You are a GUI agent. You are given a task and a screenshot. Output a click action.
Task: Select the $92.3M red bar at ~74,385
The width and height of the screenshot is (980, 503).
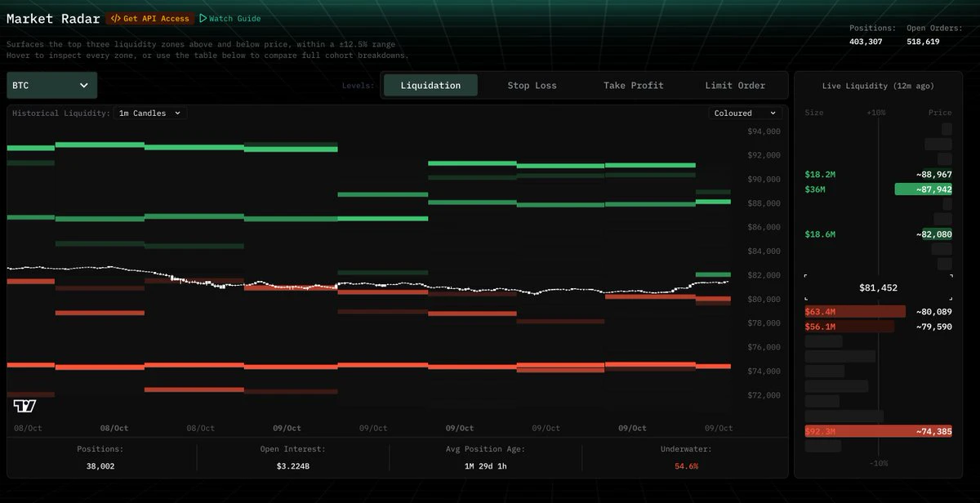pyautogui.click(x=879, y=431)
